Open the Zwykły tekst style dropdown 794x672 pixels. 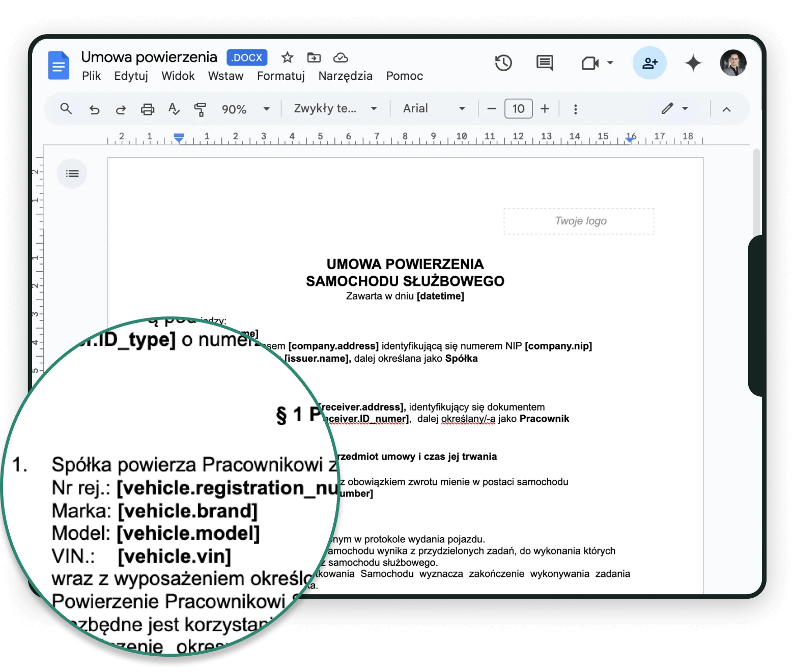coord(335,108)
